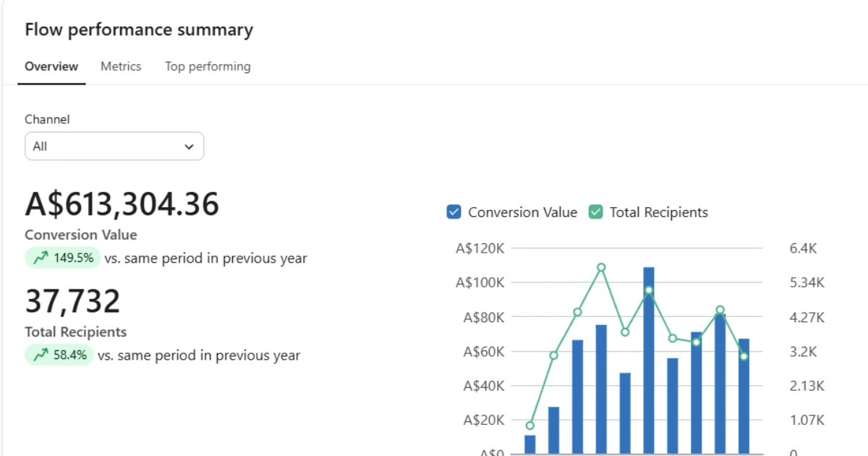Click the 37,732 total recipients figure

point(72,301)
